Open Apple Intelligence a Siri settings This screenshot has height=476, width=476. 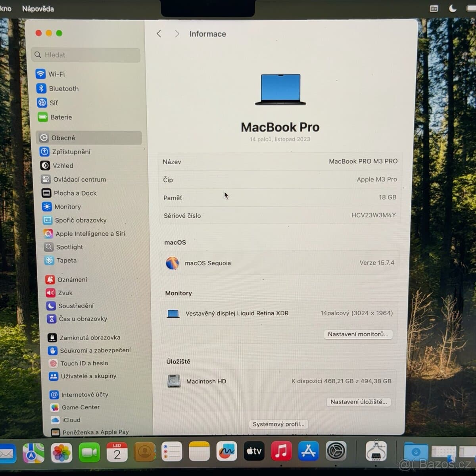click(x=84, y=234)
